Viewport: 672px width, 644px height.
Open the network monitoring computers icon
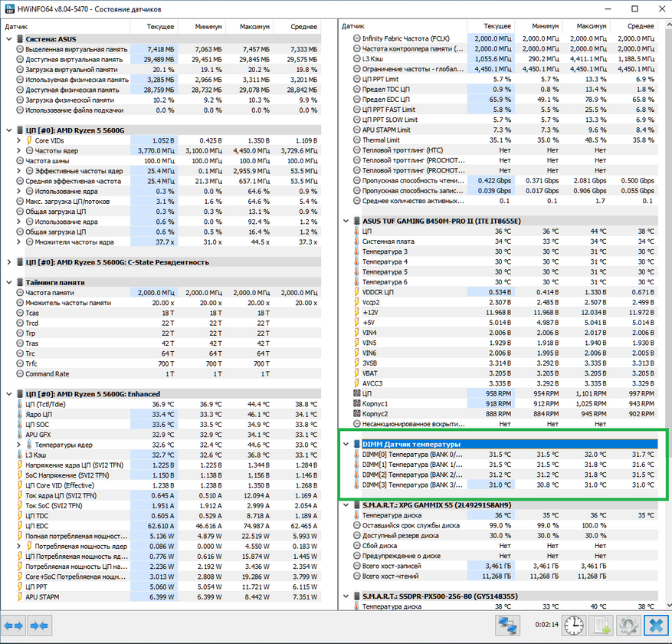click(x=507, y=625)
